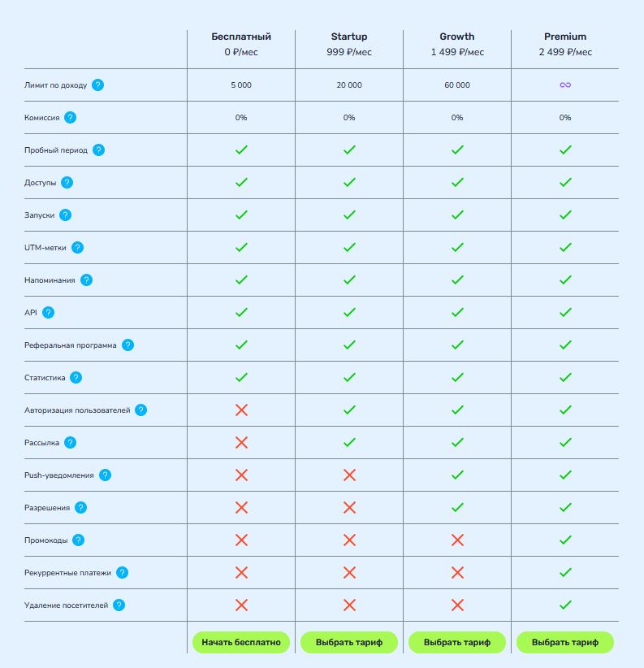Click help icon beside Промокоды
The width and height of the screenshot is (644, 668).
[79, 540]
